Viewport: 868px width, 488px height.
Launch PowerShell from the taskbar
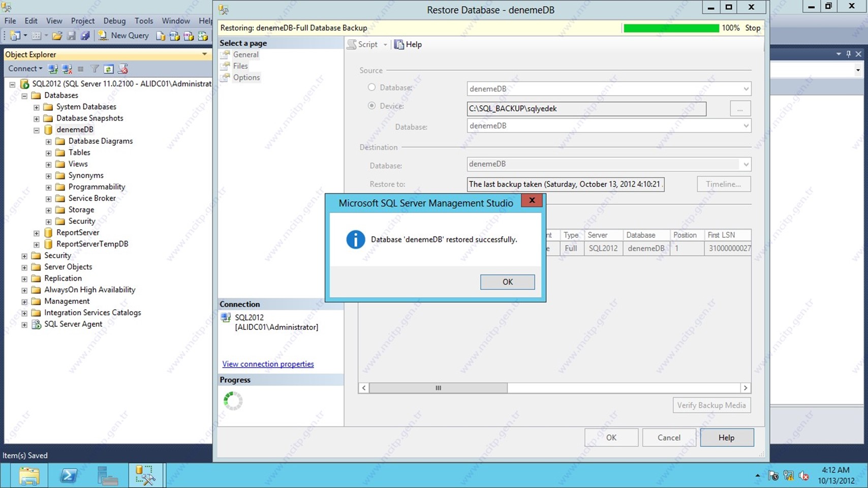point(68,476)
